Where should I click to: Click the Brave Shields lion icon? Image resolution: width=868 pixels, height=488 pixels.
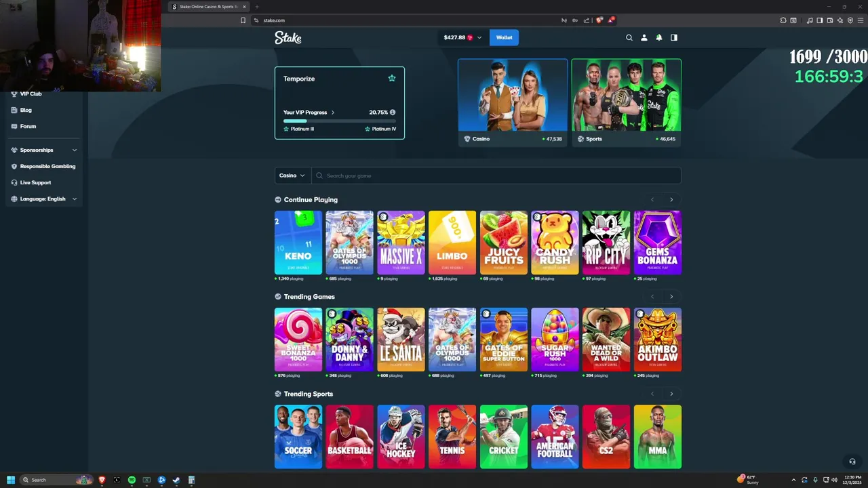(599, 20)
